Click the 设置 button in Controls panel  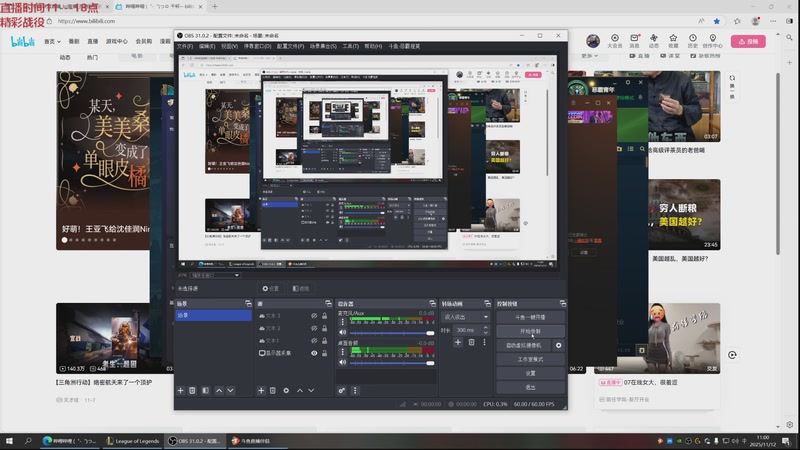(x=530, y=373)
